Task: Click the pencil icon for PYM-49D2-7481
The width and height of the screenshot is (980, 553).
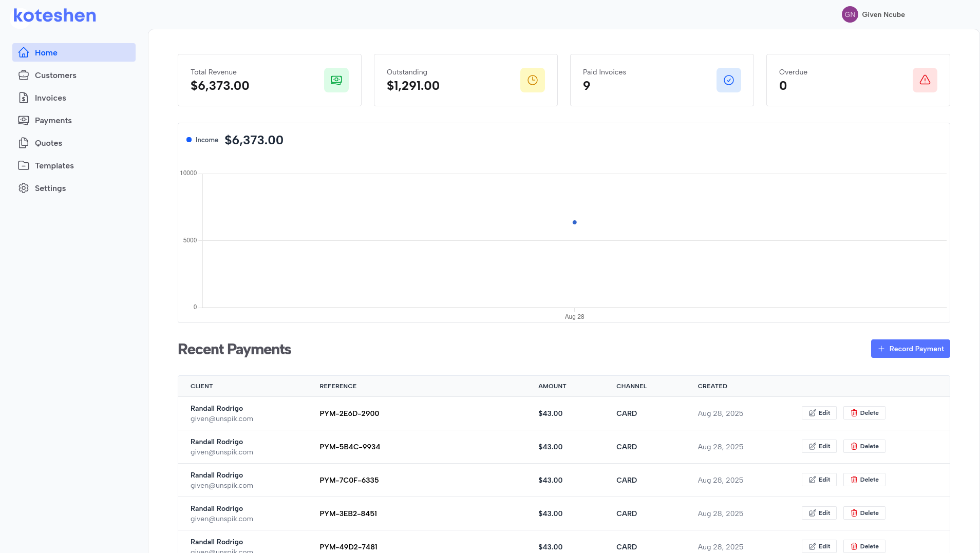Action: tap(813, 546)
